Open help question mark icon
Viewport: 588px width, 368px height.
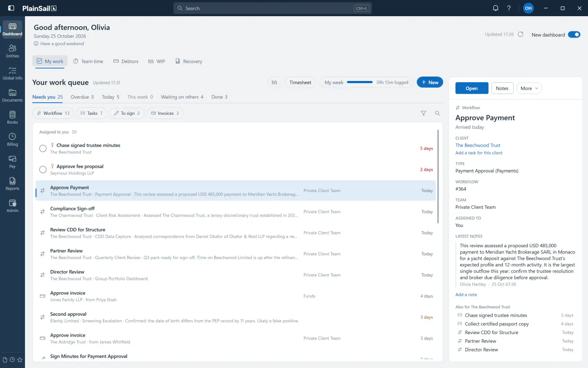(x=509, y=8)
